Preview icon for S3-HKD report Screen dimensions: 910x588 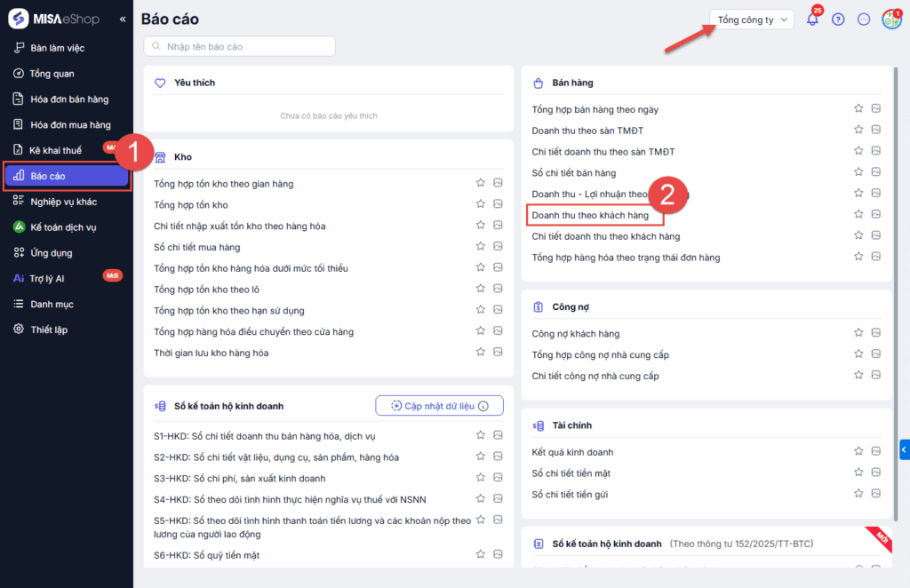(x=498, y=477)
